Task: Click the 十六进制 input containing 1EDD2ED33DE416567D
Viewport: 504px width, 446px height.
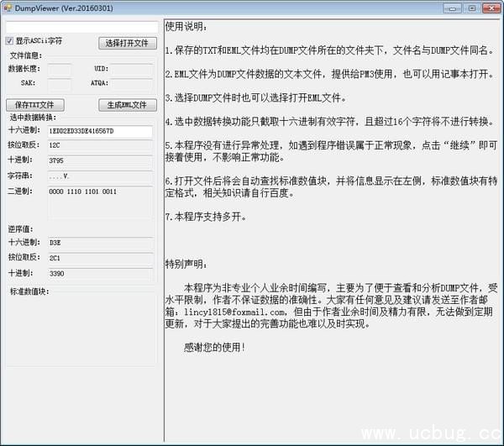Action: (x=99, y=131)
